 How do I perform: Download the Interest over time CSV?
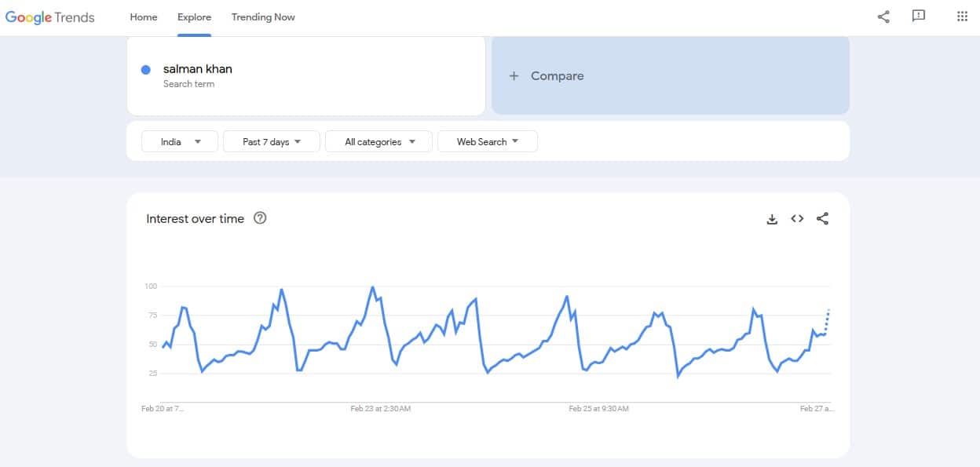[772, 219]
